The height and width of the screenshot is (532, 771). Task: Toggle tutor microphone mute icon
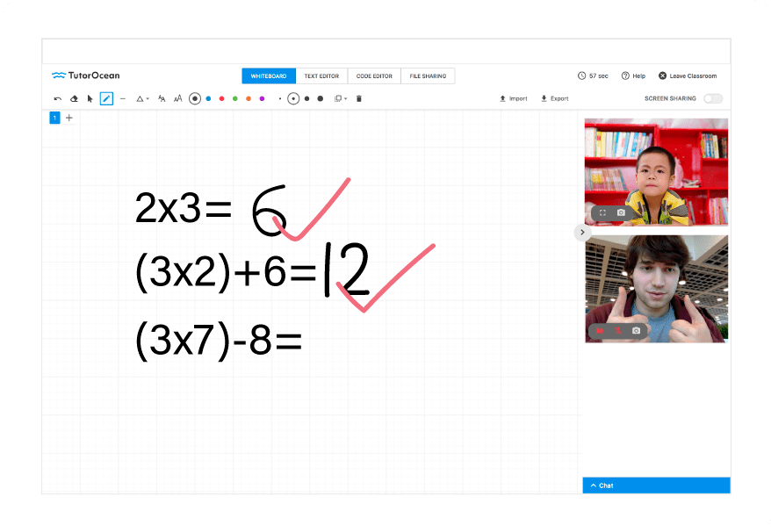[618, 331]
